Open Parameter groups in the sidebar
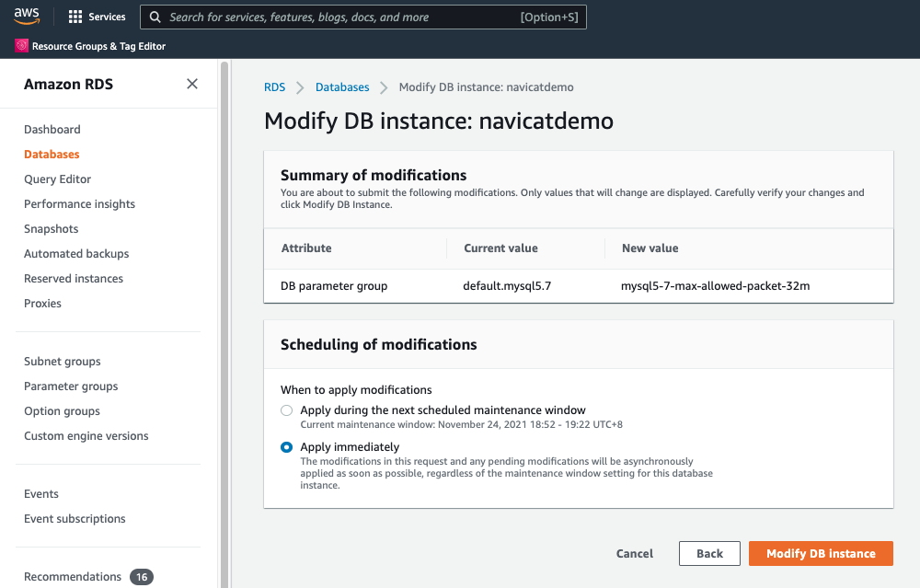This screenshot has width=920, height=588. (71, 386)
